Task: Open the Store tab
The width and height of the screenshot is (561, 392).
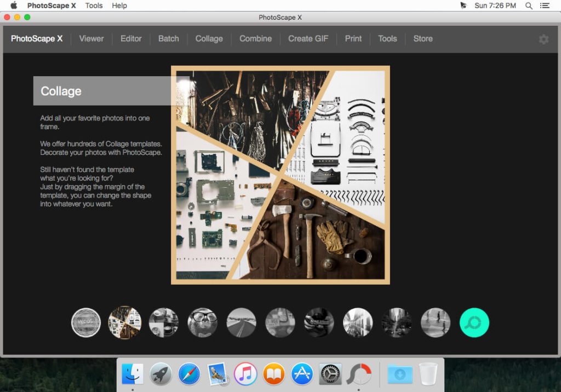Action: (x=422, y=39)
